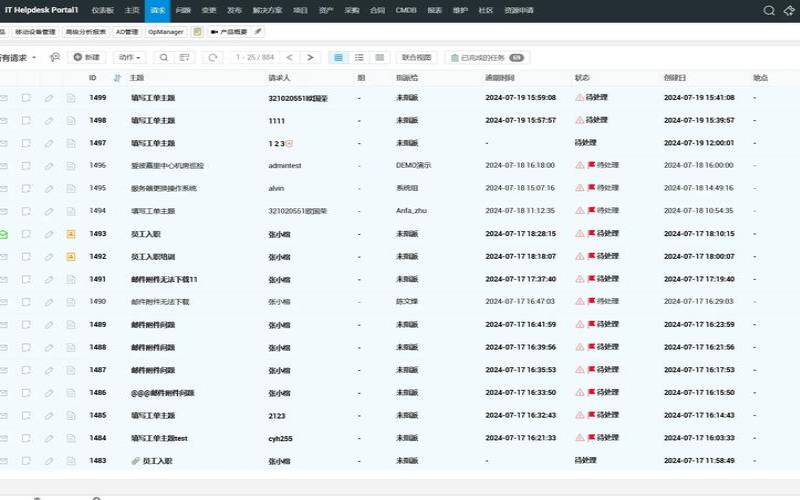800x500 pixels.
Task: Click the warning triangle icon on request 1498
Action: click(x=579, y=120)
